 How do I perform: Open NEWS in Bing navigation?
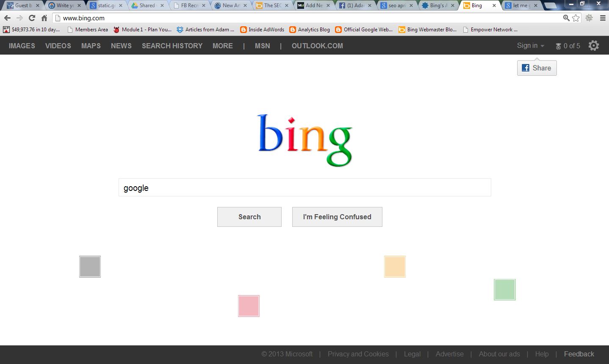[121, 46]
